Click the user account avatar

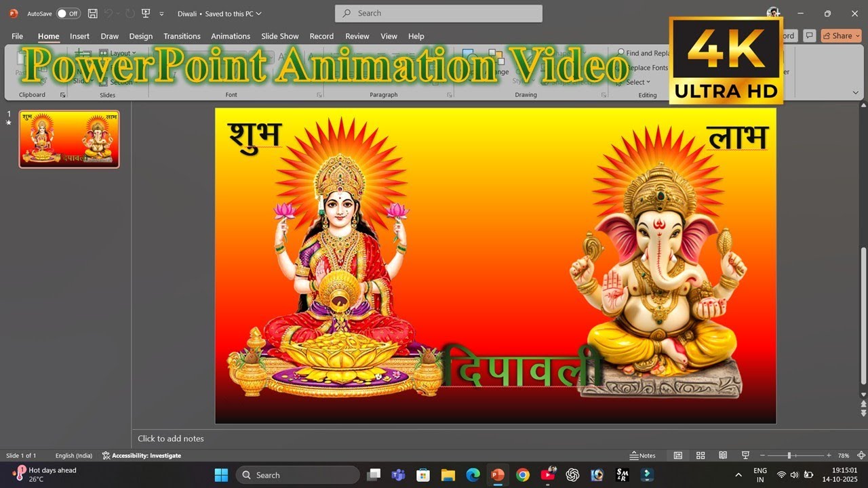(x=773, y=14)
